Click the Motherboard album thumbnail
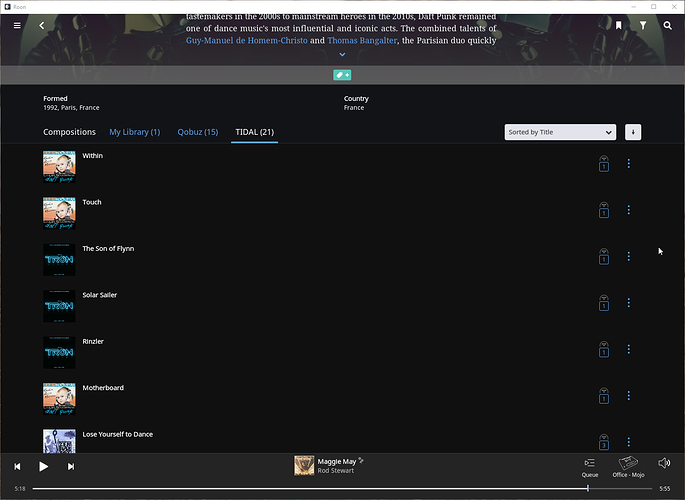 (59, 399)
